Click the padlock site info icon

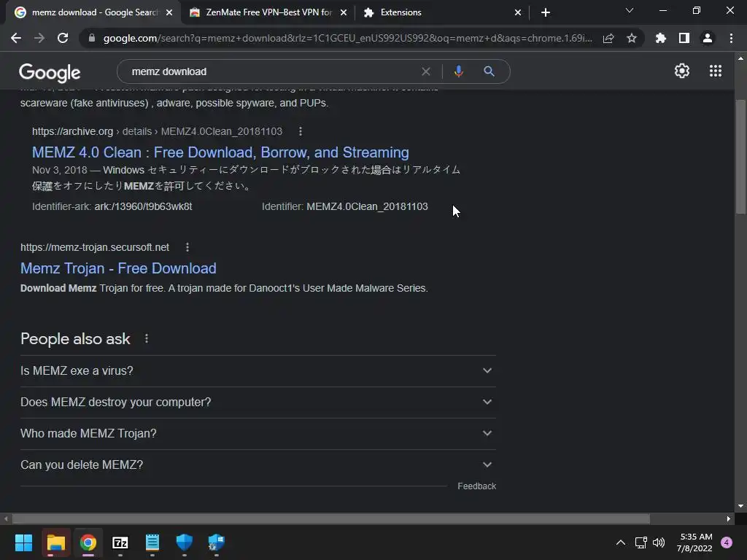coord(92,38)
